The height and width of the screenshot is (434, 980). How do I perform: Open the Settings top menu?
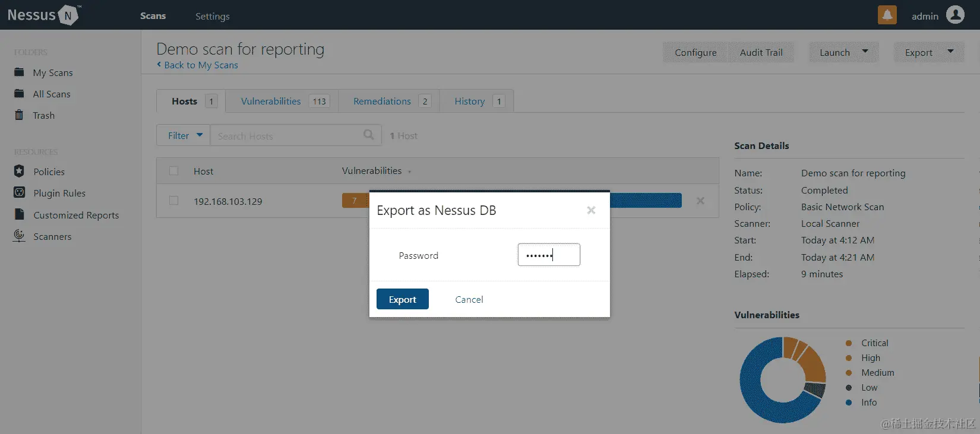(x=212, y=16)
